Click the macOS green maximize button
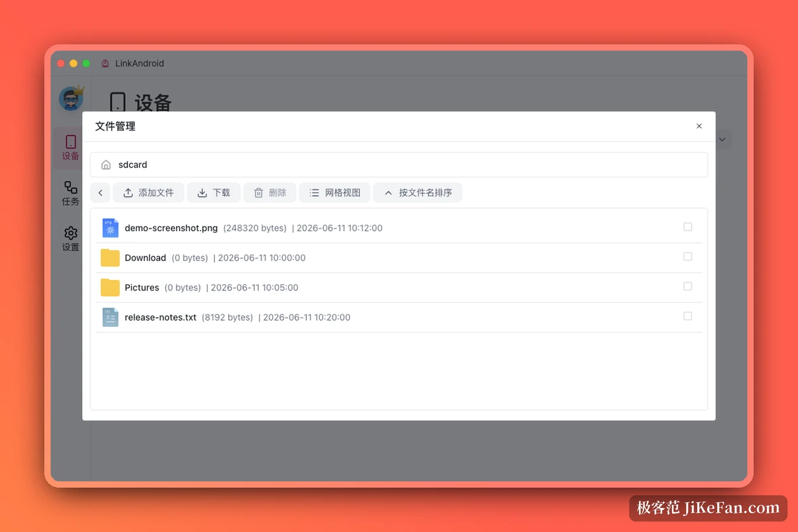 pos(86,63)
